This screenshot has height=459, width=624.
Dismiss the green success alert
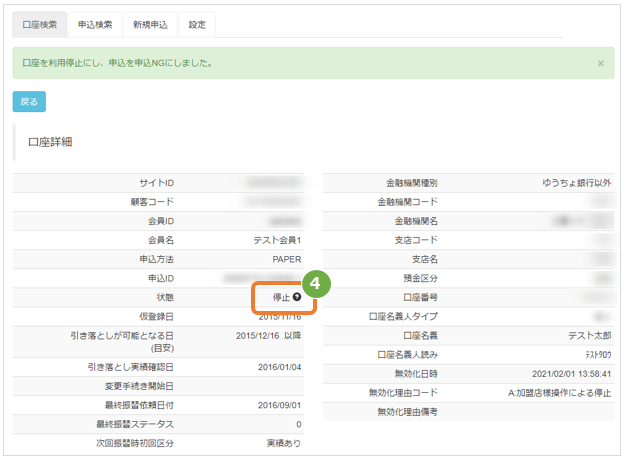click(x=601, y=63)
